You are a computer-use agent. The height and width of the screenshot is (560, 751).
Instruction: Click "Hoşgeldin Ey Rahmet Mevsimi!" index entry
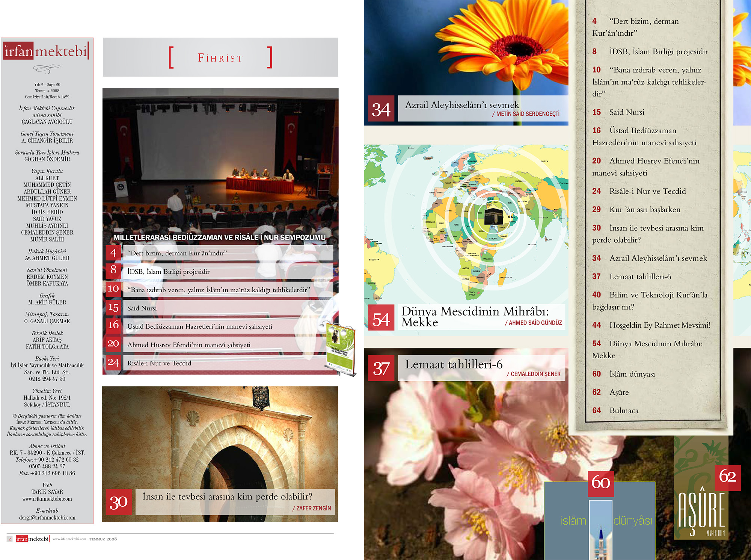tap(659, 325)
